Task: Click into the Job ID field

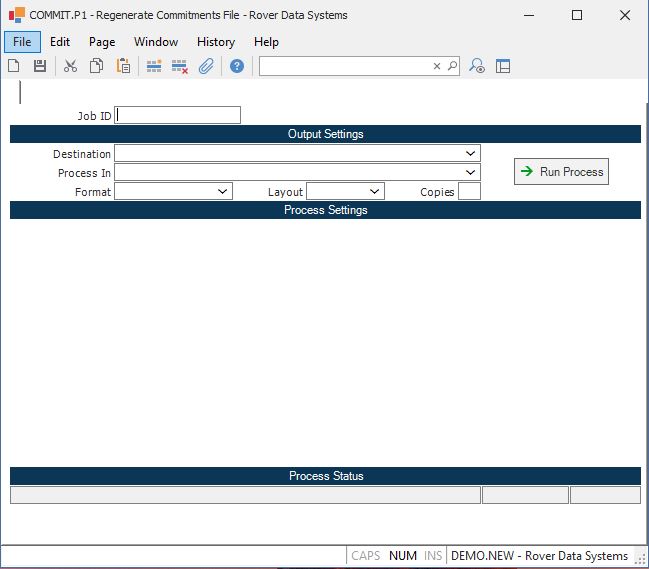Action: tap(178, 115)
